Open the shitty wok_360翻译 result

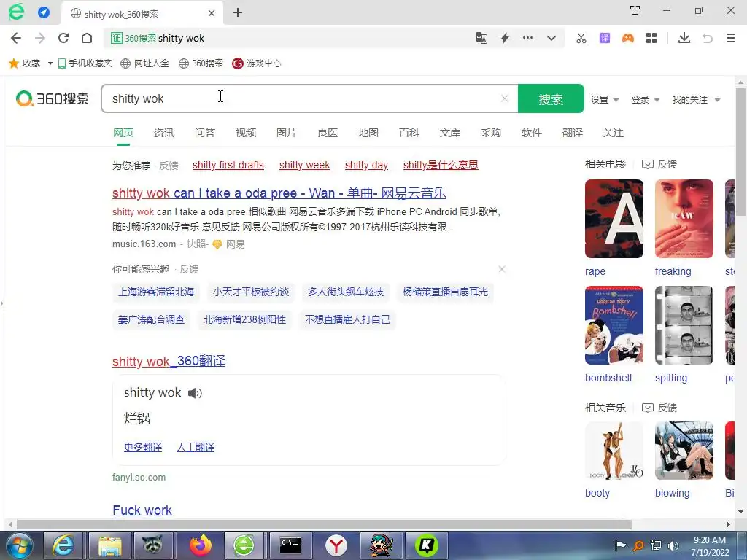[169, 362]
